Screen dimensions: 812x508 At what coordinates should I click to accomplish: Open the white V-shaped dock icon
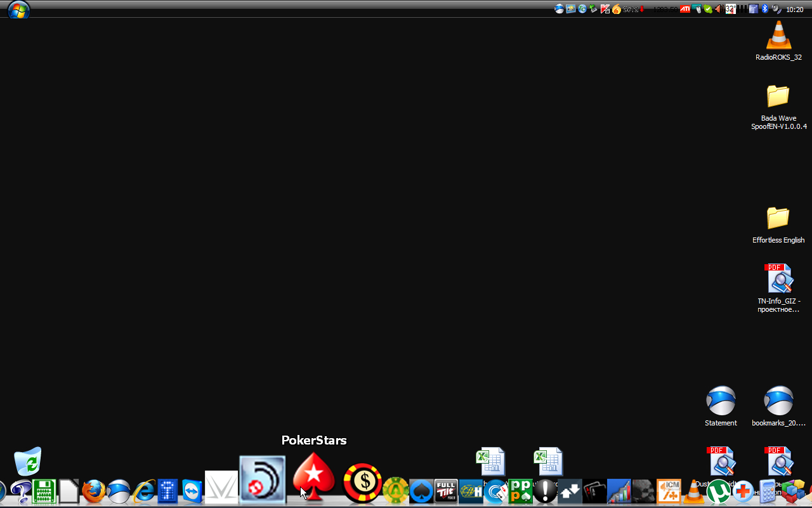(x=221, y=487)
